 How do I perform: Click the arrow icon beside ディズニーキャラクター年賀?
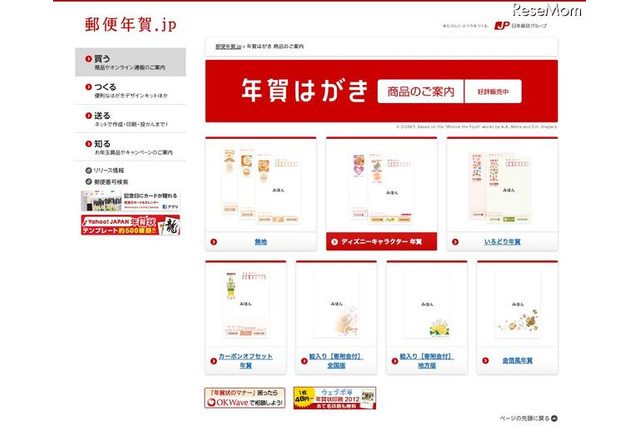point(334,242)
